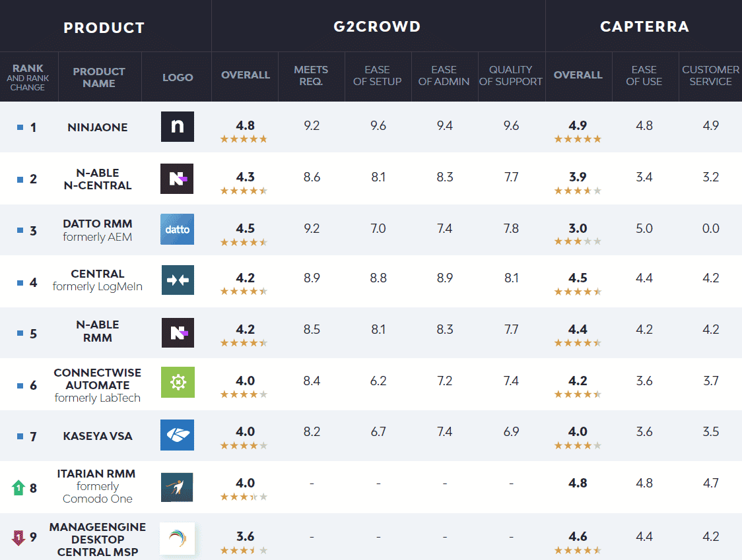Select the Quality of Support column header
The width and height of the screenshot is (742, 560).
coord(511,75)
